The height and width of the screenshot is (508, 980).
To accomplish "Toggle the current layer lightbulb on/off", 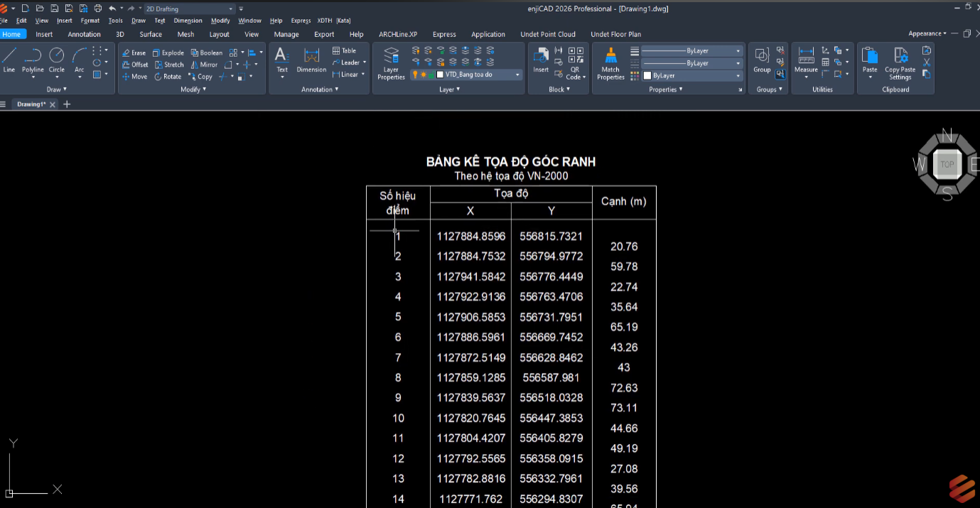I will (415, 75).
